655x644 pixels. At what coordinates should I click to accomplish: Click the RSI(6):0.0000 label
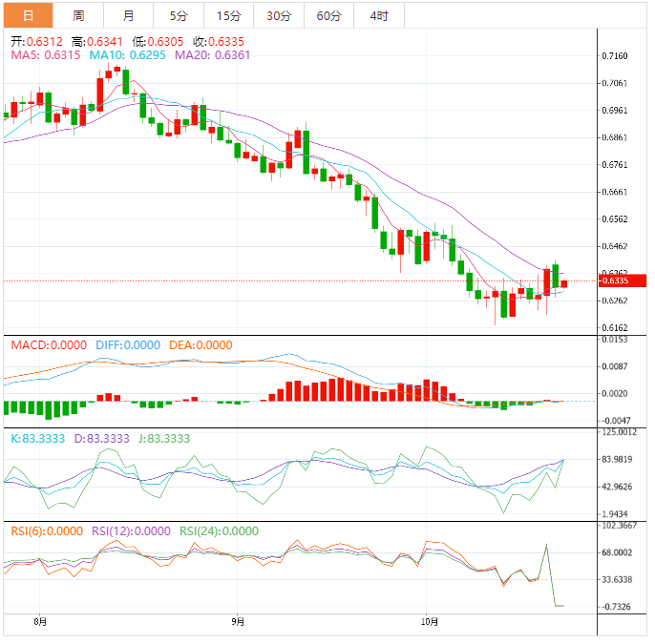click(47, 531)
